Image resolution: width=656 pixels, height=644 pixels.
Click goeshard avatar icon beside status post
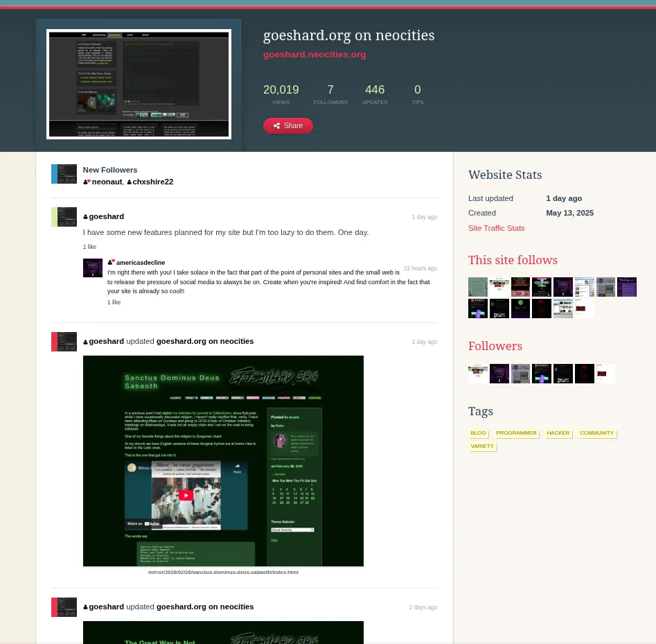coord(67,217)
